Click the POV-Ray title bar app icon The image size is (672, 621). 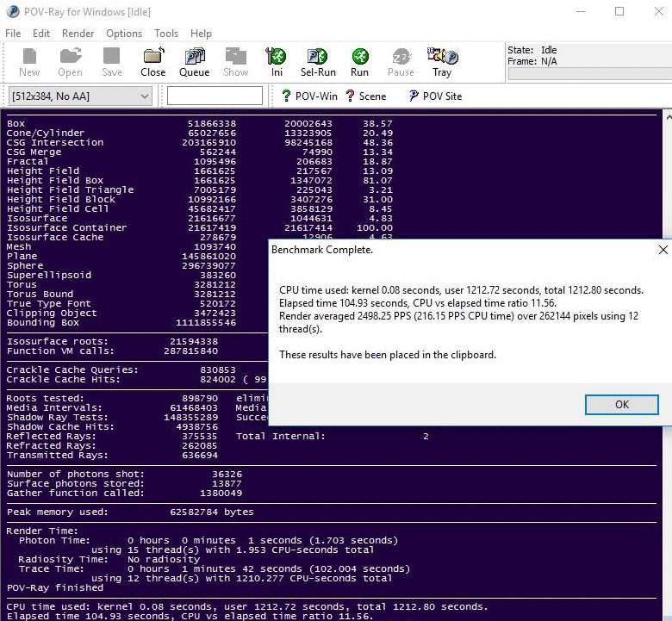[12, 11]
